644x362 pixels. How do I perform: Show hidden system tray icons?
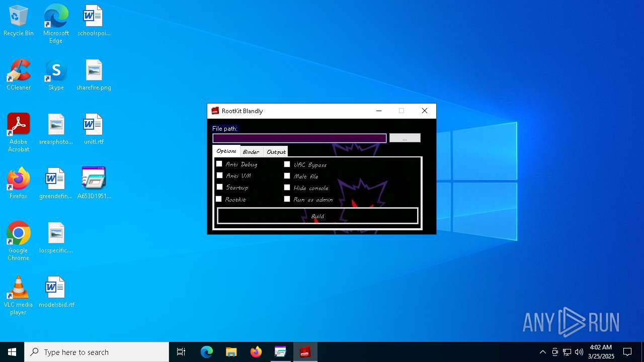click(x=542, y=352)
